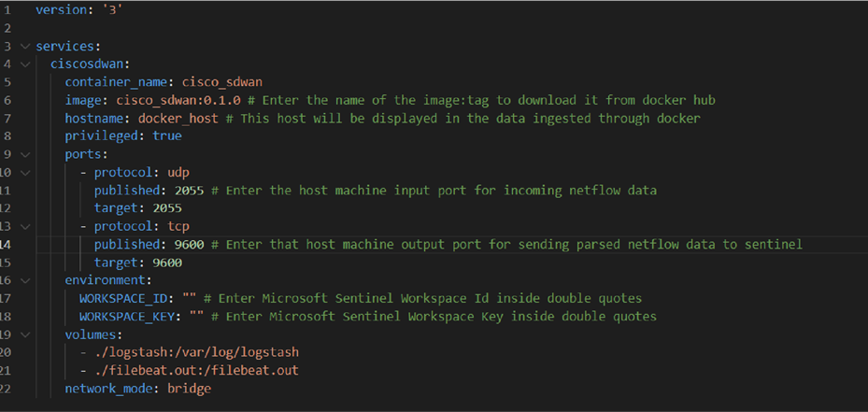Collapse the volumes section chevron
This screenshot has width=868, height=412.
24,335
